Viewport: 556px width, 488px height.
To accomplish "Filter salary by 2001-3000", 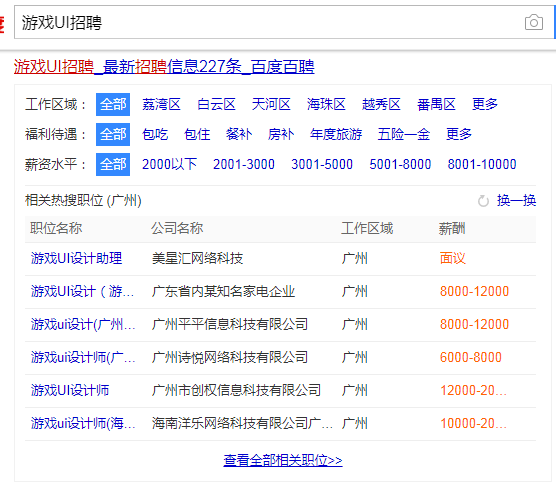I will (244, 164).
